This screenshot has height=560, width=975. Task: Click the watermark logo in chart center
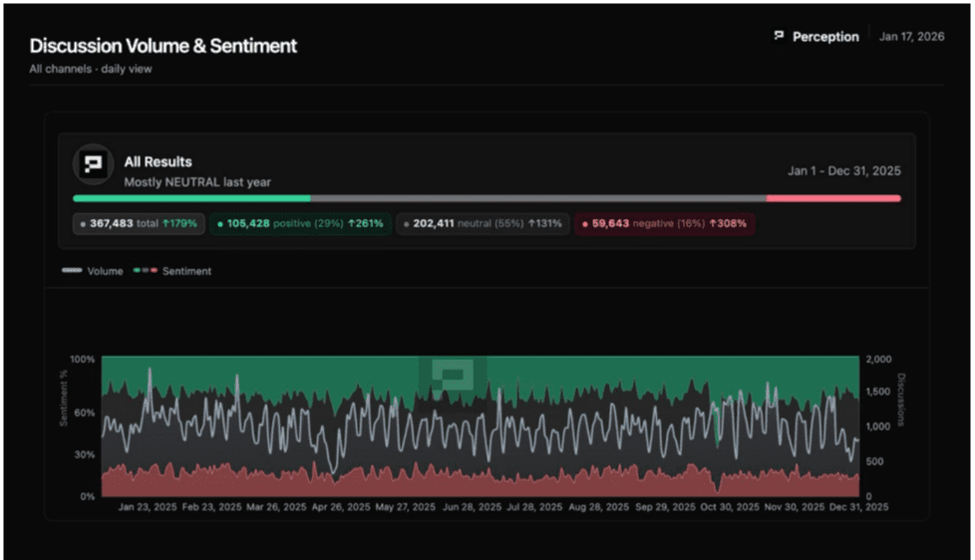(x=454, y=376)
